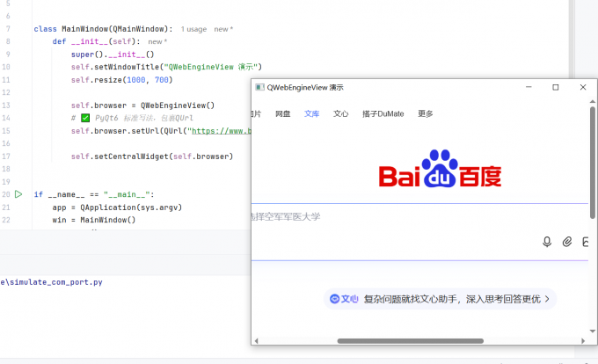Click the https://www.b URL link in code
The image size is (598, 364).
(222, 131)
